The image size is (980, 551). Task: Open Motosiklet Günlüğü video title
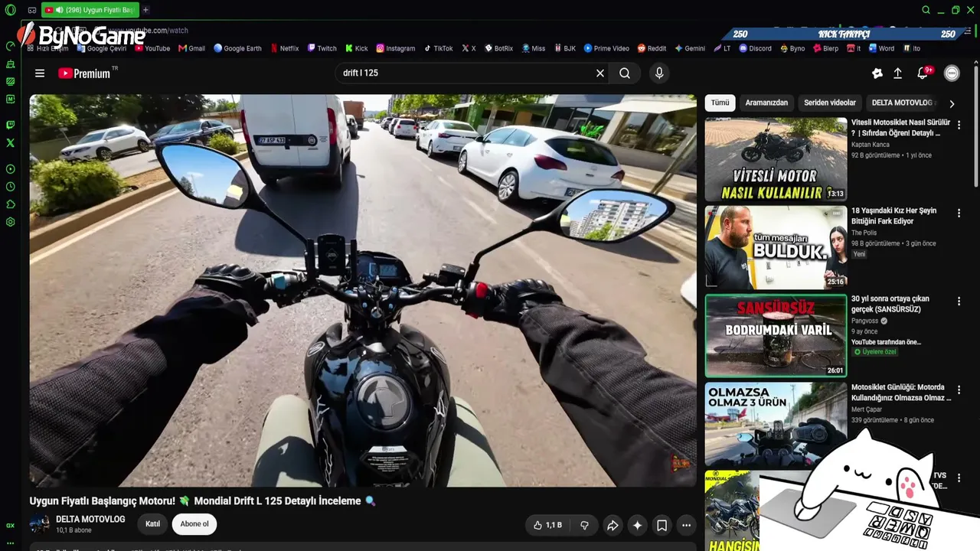[901, 393]
